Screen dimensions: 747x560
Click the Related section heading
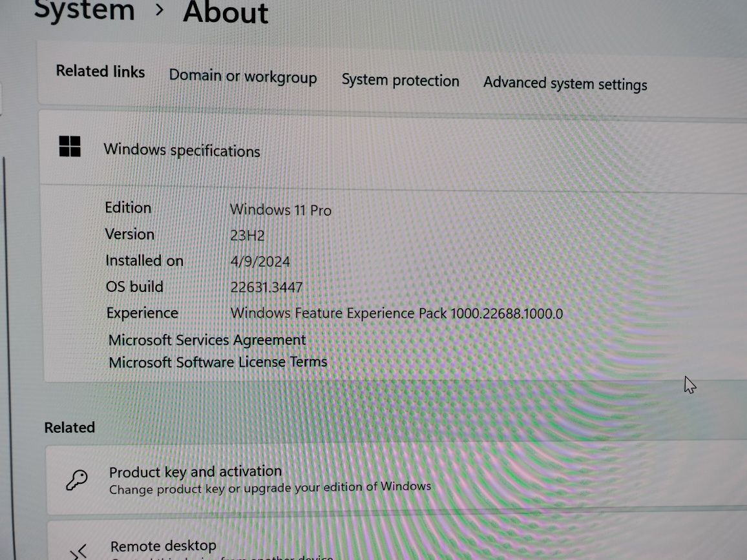point(70,427)
